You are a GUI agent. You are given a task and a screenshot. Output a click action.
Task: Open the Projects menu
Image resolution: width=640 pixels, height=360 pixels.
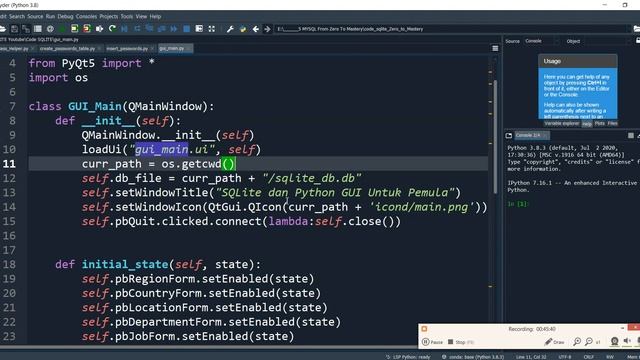click(x=109, y=16)
